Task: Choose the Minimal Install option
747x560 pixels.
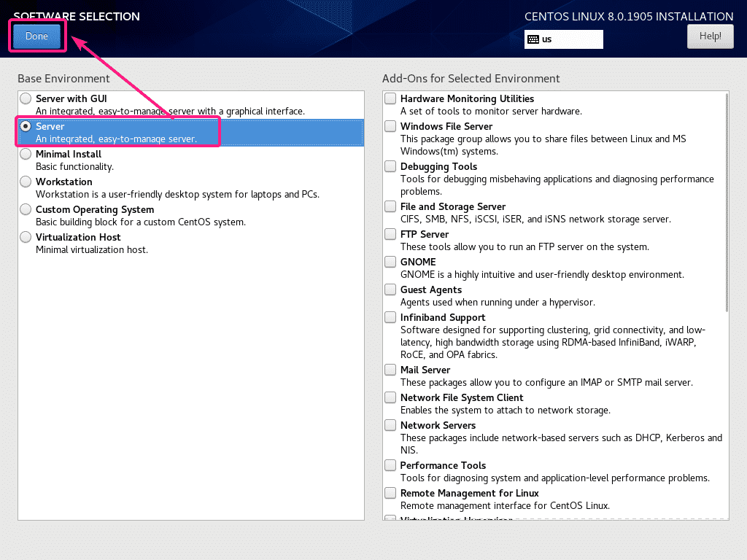Action: click(26, 154)
